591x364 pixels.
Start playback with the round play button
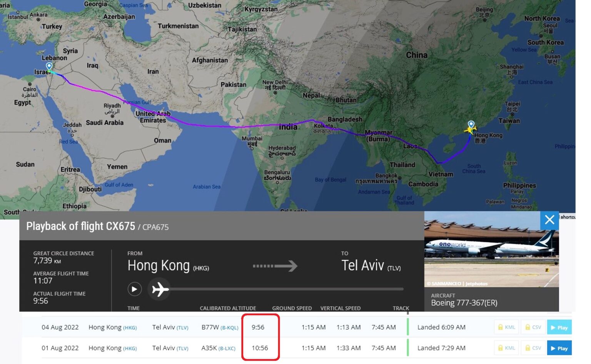[135, 289]
